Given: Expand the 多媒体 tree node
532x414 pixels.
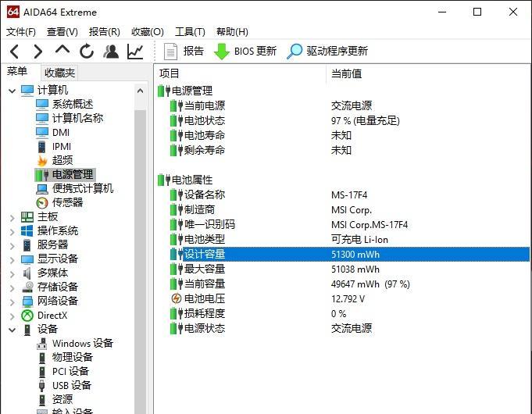Looking at the screenshot, I should (x=12, y=274).
